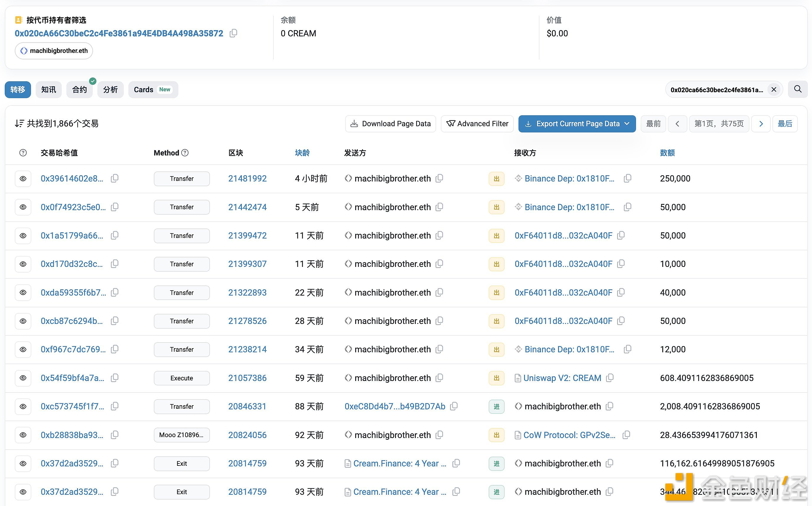Viewport: 812px width, 506px height.
Task: Open block 21481992 link
Action: 247,179
